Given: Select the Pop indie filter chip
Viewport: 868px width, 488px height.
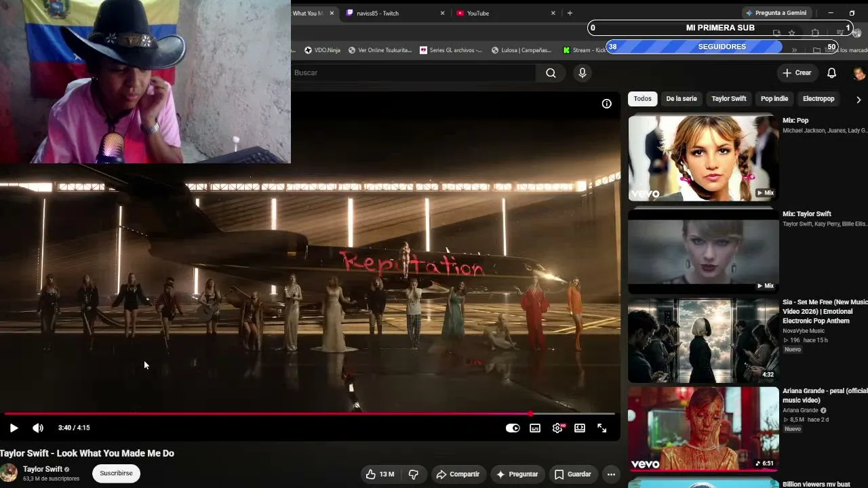Looking at the screenshot, I should click(x=774, y=99).
